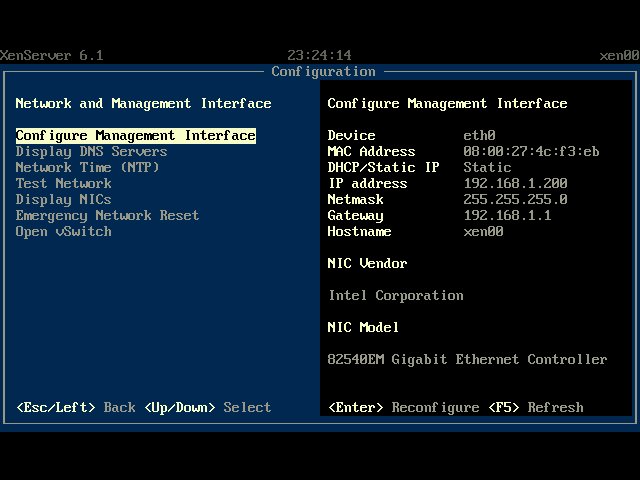Image resolution: width=640 pixels, height=480 pixels.
Task: Click the clock showing 23:24:14
Action: 319,56
